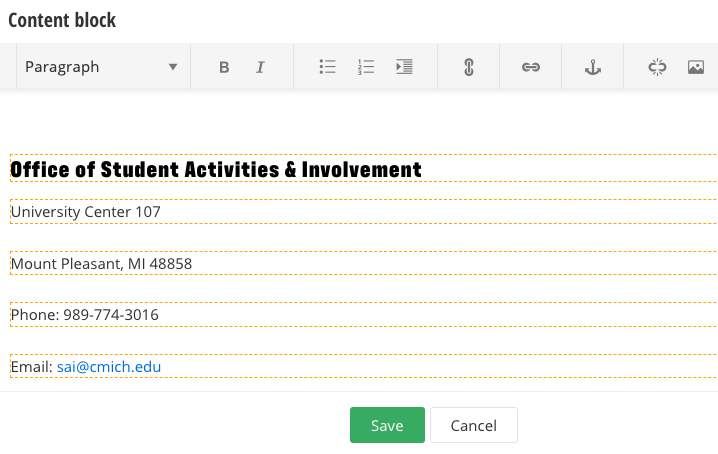This screenshot has height=454, width=718.
Task: Click the indent icon
Action: pos(404,67)
